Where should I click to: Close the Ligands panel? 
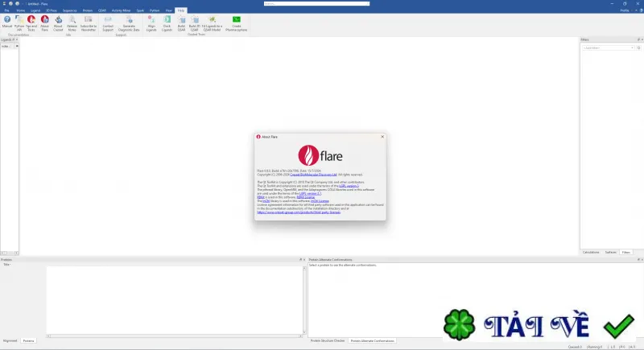click(17, 39)
